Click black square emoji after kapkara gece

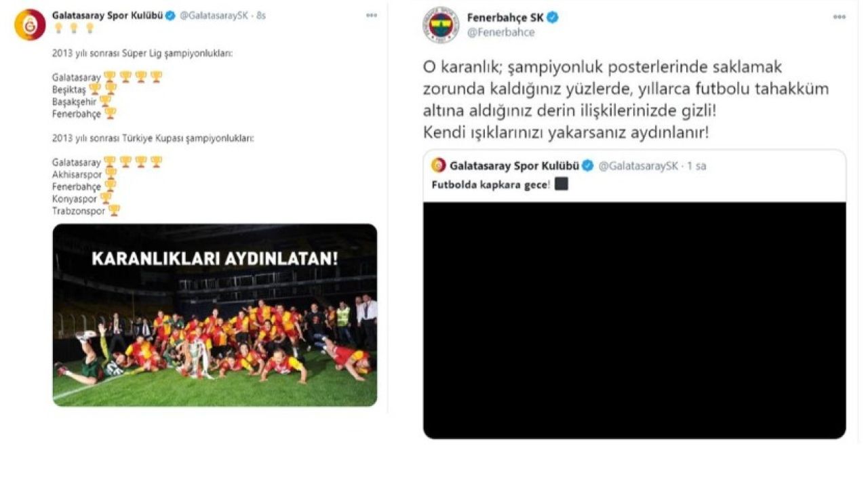[561, 184]
